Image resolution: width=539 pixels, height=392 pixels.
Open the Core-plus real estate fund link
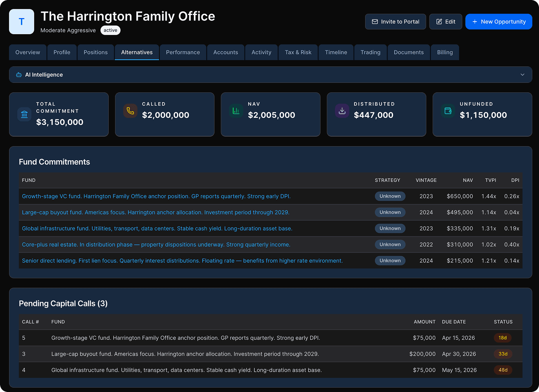tap(156, 245)
